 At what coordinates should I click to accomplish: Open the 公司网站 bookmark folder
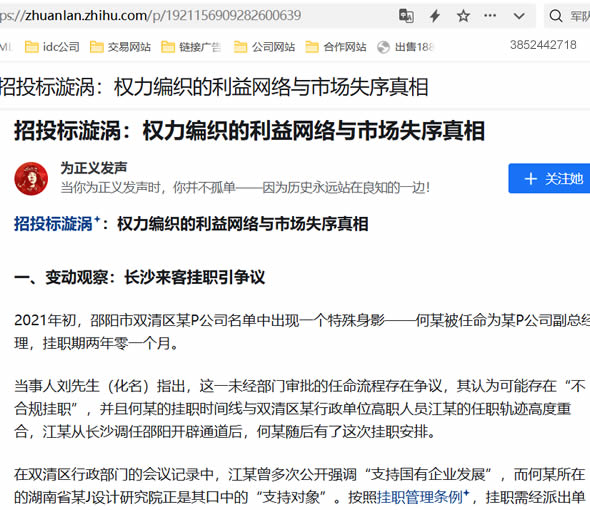(264, 47)
